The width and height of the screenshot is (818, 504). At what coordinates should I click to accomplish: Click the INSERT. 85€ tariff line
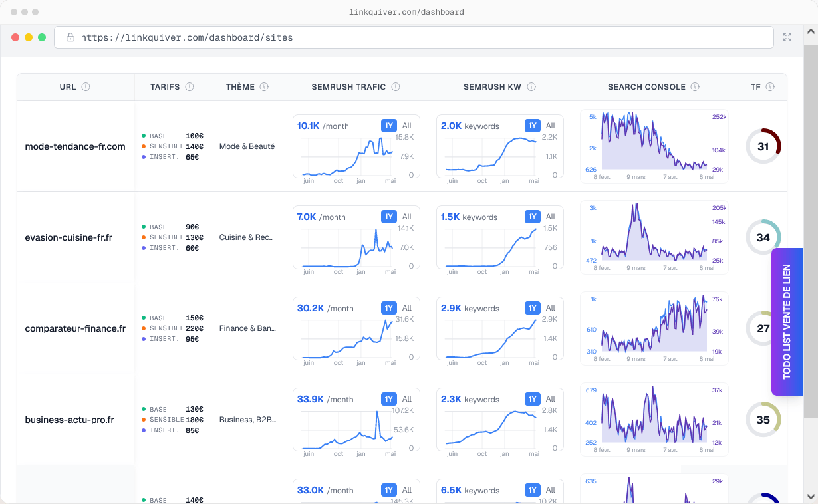(x=170, y=430)
